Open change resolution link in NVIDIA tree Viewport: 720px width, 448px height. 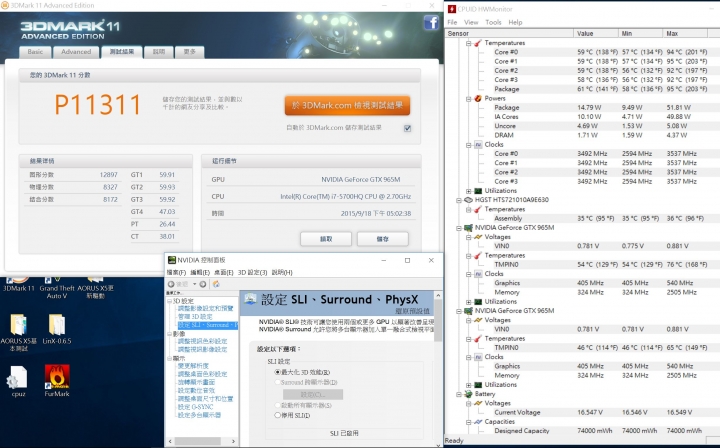[x=193, y=366]
